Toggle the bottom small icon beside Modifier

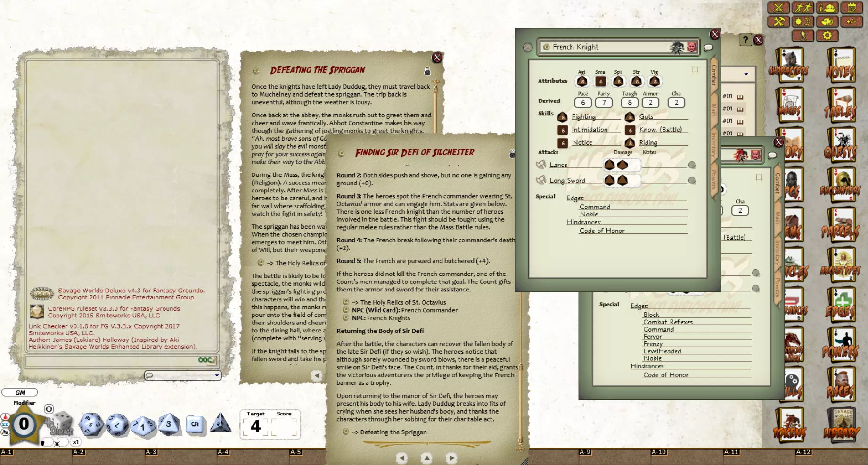[5, 432]
